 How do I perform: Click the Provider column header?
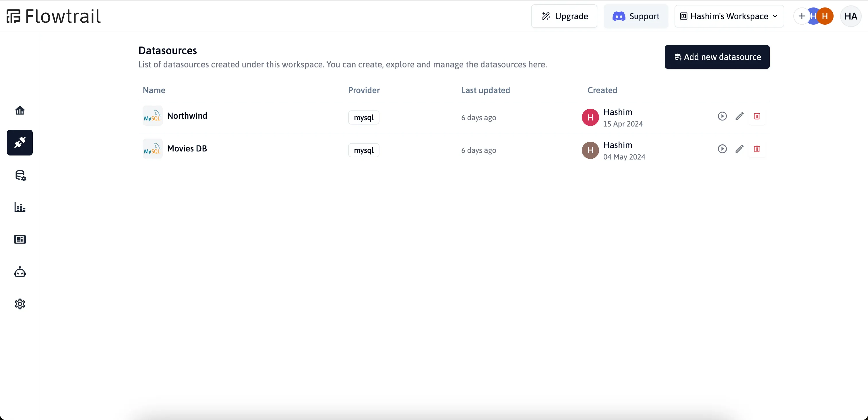pyautogui.click(x=364, y=90)
